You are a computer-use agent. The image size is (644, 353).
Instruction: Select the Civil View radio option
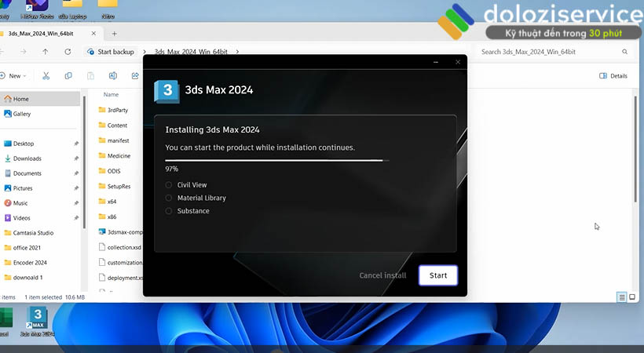click(x=169, y=185)
